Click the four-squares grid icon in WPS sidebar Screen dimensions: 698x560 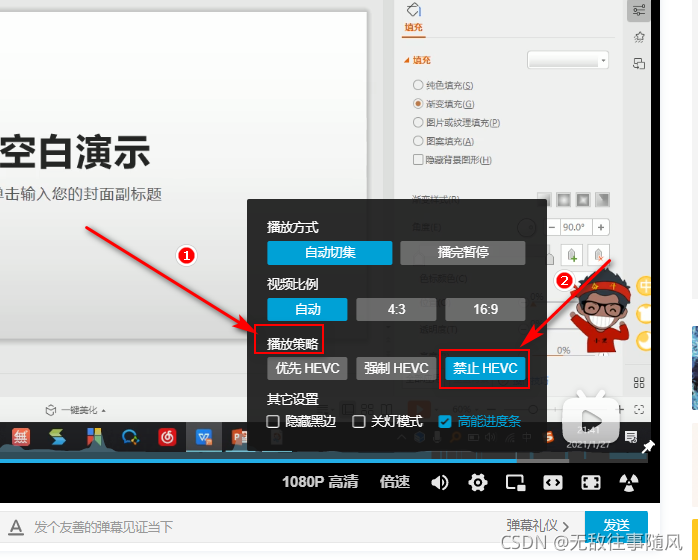(639, 382)
